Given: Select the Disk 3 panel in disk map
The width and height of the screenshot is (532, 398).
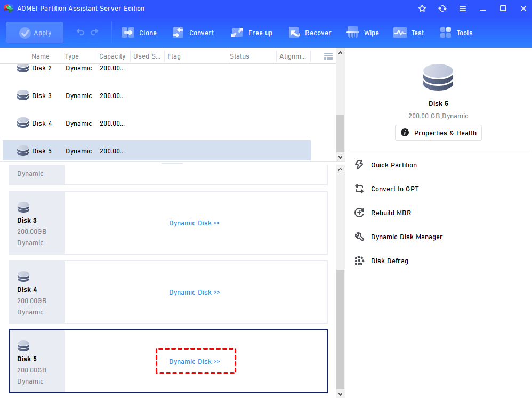Looking at the screenshot, I should tap(168, 223).
